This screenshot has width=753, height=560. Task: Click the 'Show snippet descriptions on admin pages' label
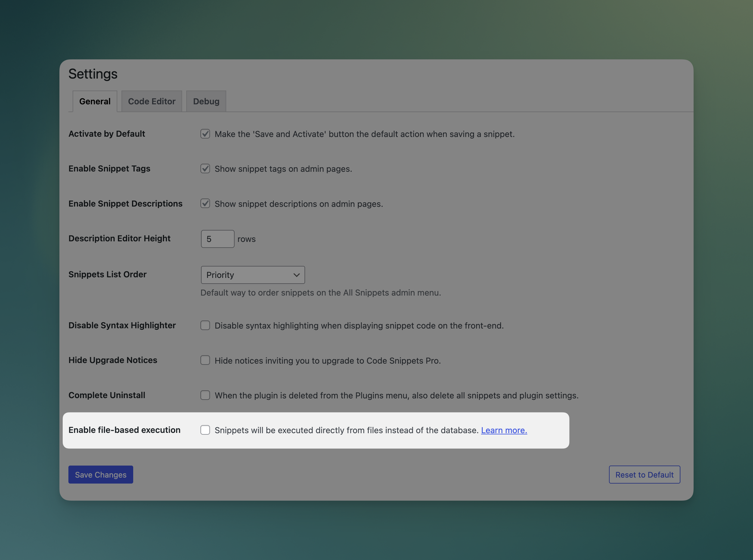point(298,204)
